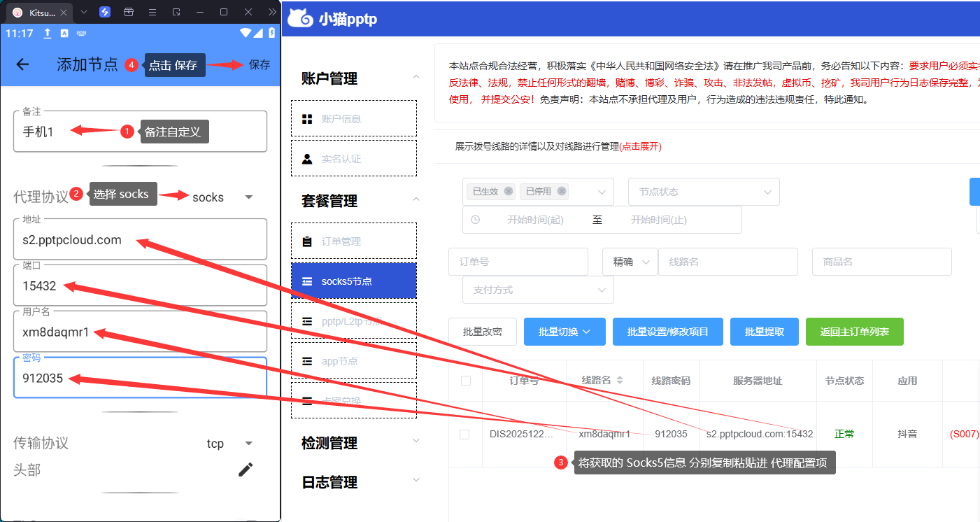
Task: Click the 保存 button to save node
Action: tap(260, 64)
